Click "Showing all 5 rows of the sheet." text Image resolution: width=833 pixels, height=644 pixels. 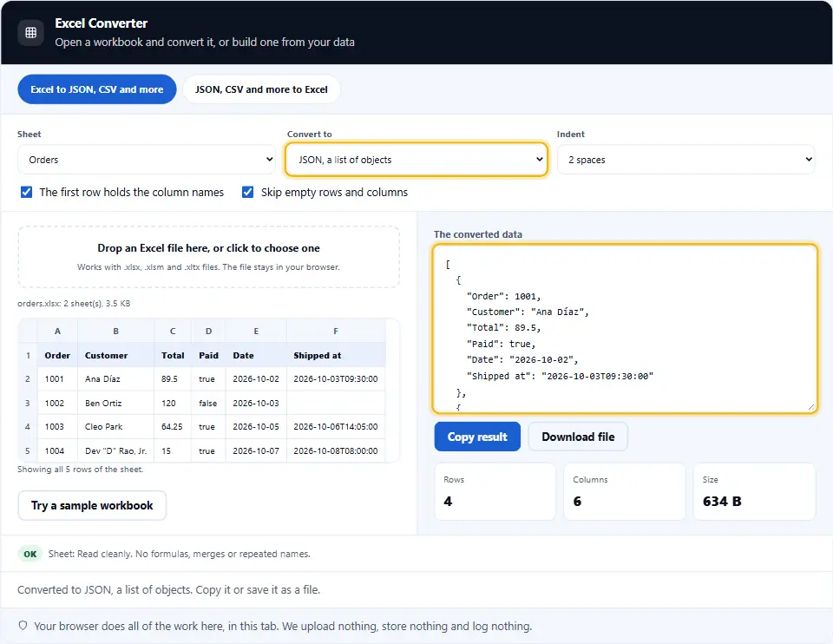[80, 470]
